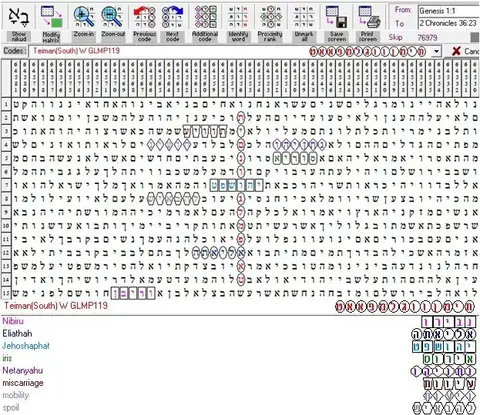Click the To field 2 Chronicles 36:23
480x415 pixels.
(x=449, y=23)
